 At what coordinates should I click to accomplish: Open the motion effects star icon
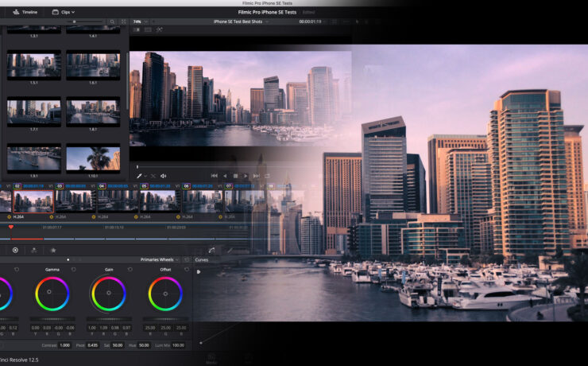pos(53,250)
